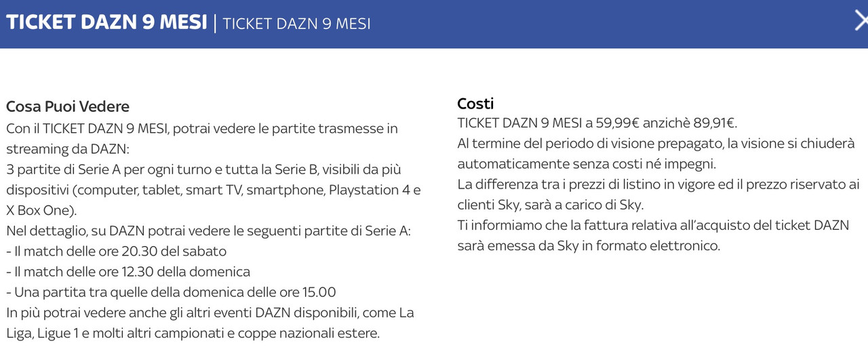Click the line 'streaming da DAZN:'
This screenshot has width=868, height=362.
67,149
